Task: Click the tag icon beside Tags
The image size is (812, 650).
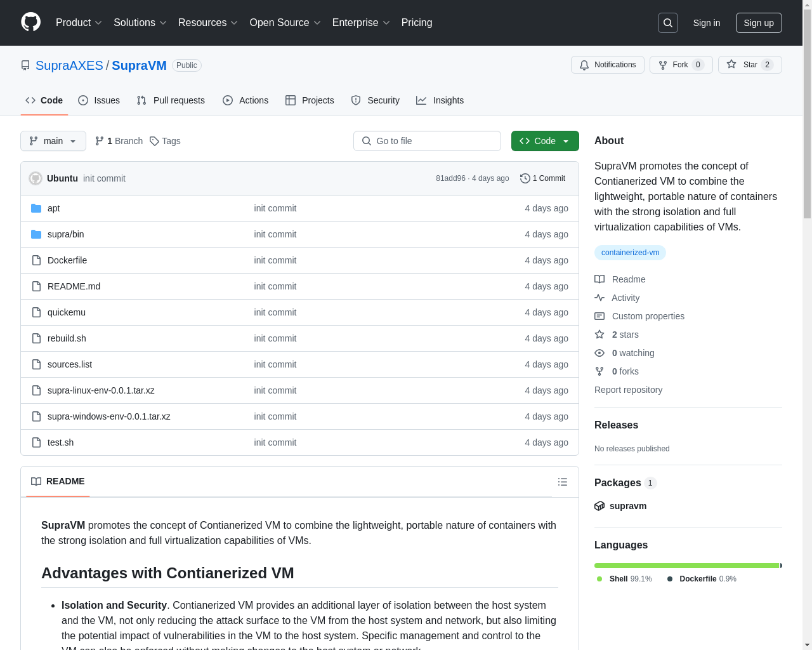Action: pyautogui.click(x=154, y=141)
